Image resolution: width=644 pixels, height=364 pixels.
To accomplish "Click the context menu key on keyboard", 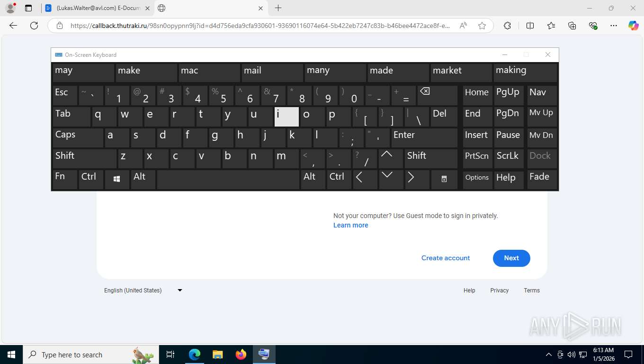I will (x=444, y=179).
